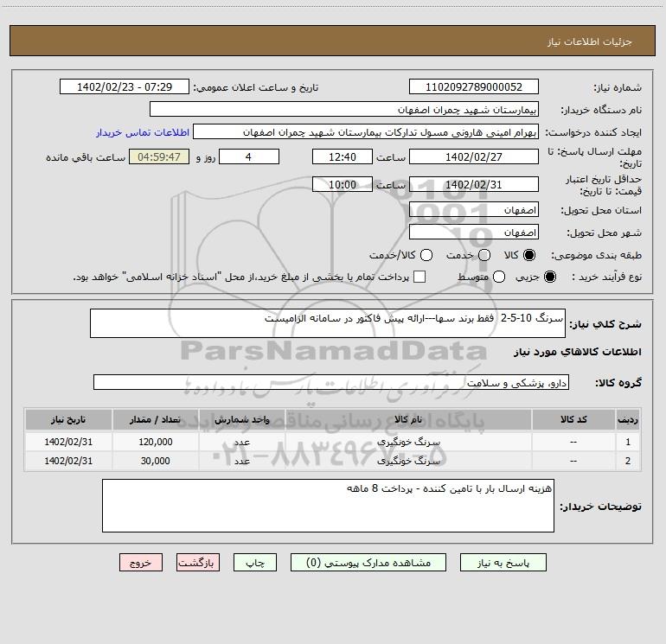Screen dimensions: 666x644
Task: Open اطلاعات تماس خریدار link
Action: tap(143, 132)
